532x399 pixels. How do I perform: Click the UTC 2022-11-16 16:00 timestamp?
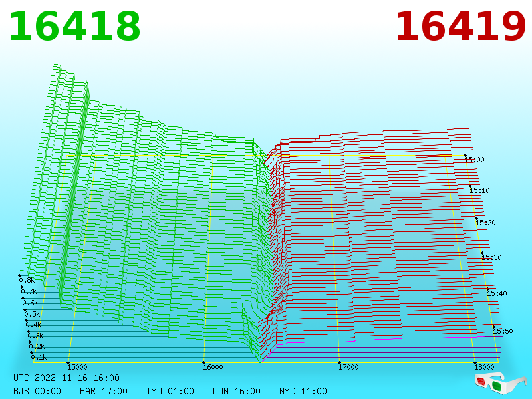click(66, 378)
